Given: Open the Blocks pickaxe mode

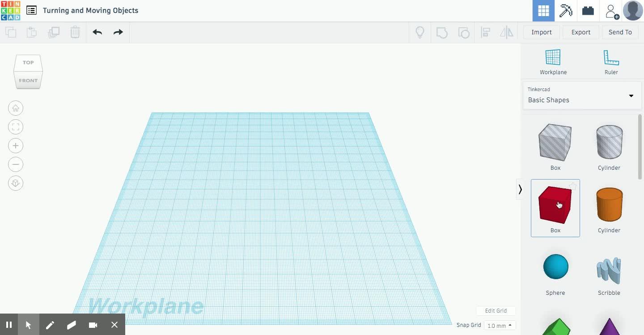Looking at the screenshot, I should pyautogui.click(x=566, y=11).
